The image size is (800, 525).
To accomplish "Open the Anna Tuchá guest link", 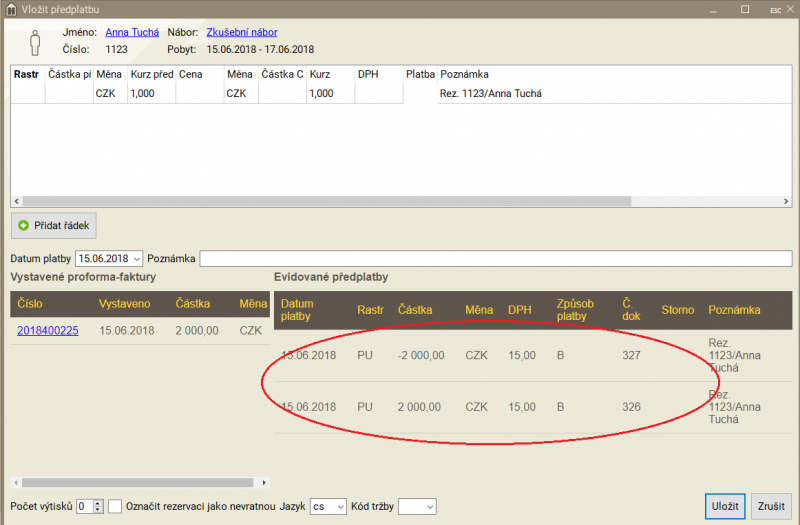I will pyautogui.click(x=132, y=32).
